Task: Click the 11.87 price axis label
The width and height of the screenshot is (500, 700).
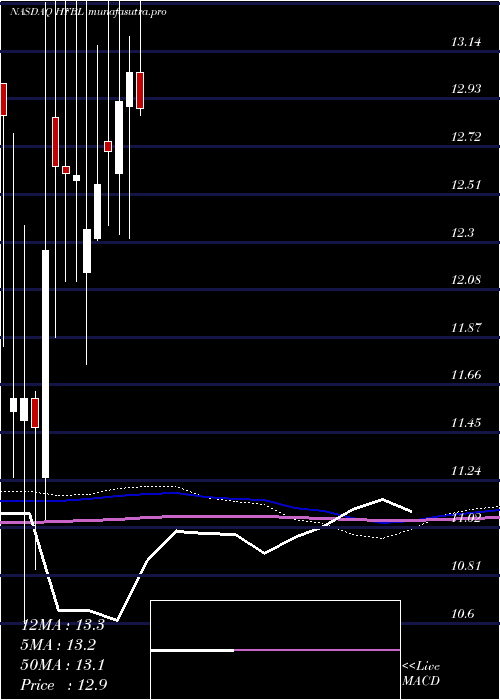Action: point(466,328)
